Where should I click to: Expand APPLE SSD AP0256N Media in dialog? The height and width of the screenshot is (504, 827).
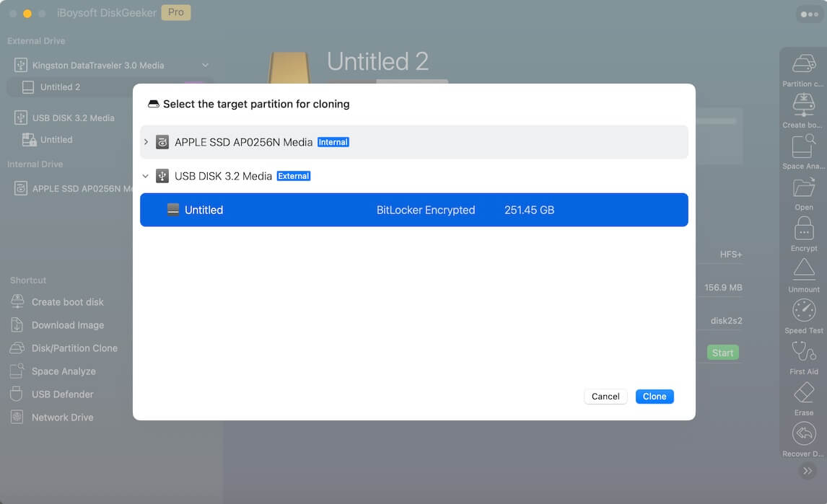pos(146,142)
